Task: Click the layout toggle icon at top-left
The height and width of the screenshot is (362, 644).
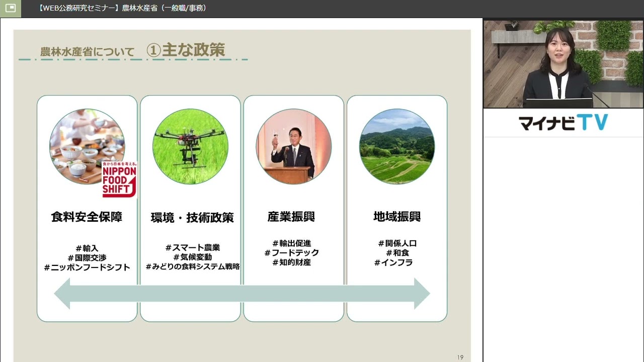Action: coord(10,8)
